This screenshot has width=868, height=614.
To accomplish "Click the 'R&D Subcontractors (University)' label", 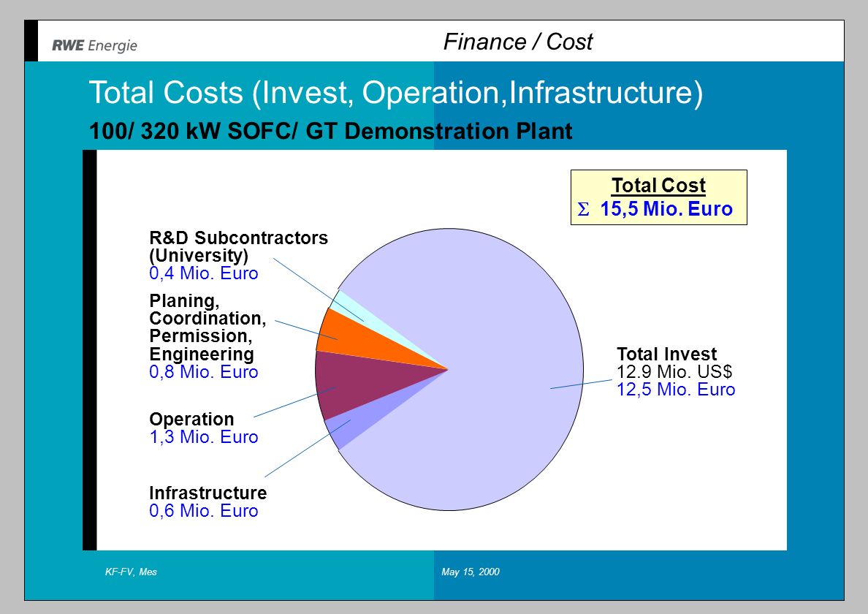I will click(239, 246).
